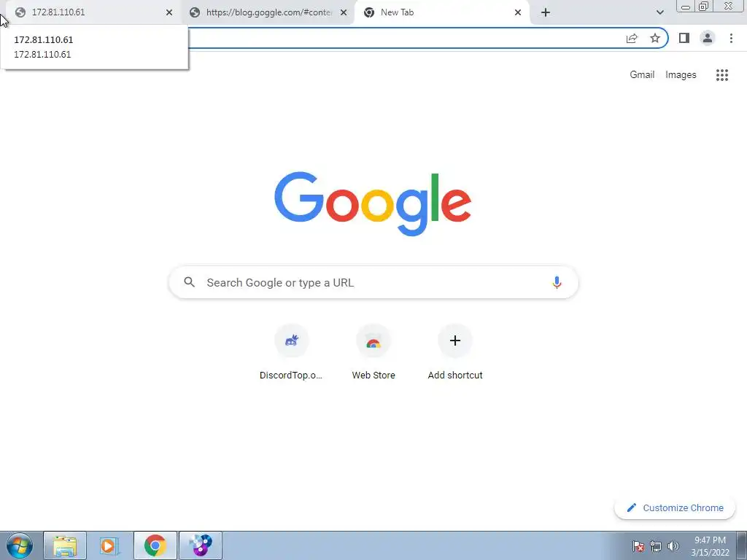Viewport: 747px width, 560px height.
Task: Click the DiscordTop.o... shortcut label
Action: point(291,376)
